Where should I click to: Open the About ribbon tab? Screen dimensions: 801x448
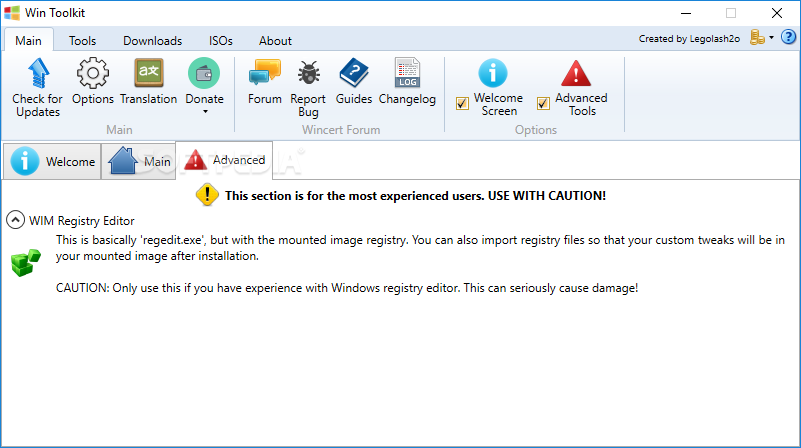coord(275,40)
